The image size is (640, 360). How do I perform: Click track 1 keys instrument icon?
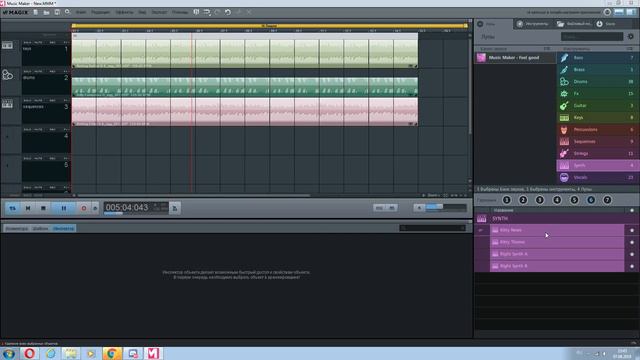(x=7, y=45)
